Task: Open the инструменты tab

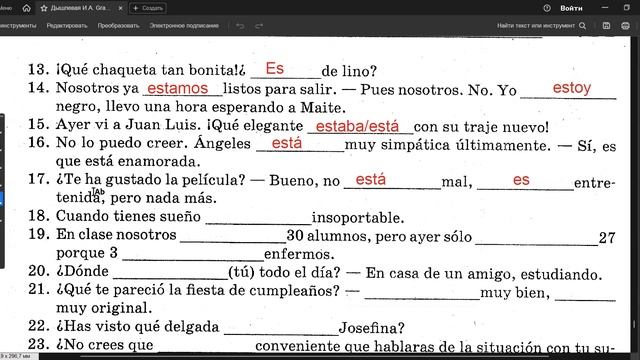Action: (x=18, y=26)
